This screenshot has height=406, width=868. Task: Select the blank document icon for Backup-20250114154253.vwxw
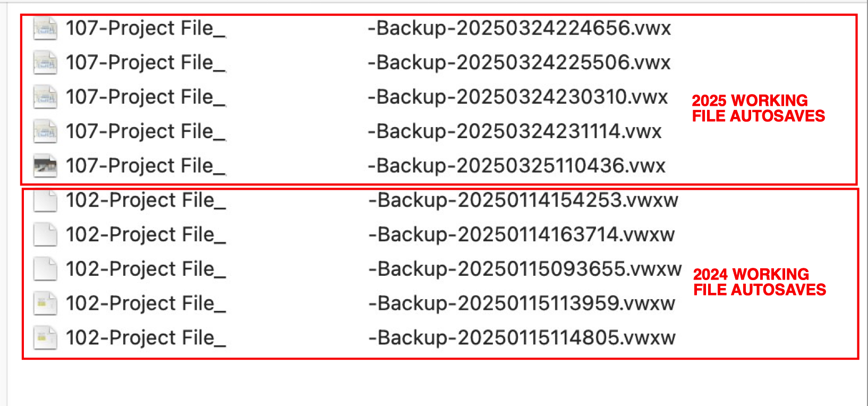click(45, 201)
